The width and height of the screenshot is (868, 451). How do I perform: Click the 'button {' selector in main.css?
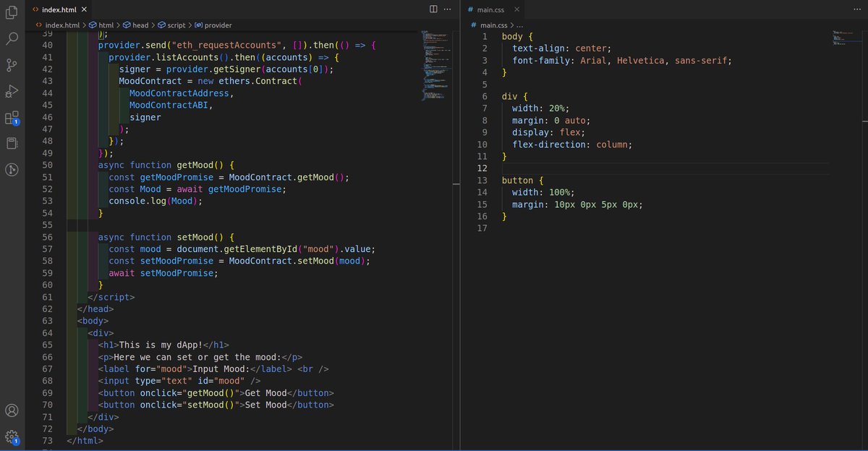pos(523,180)
